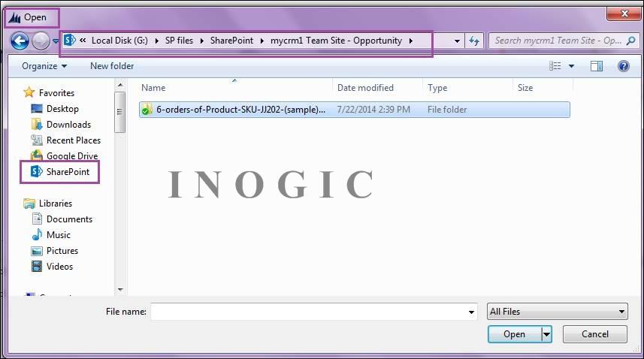Open Documents library
This screenshot has width=644, height=359.
click(x=69, y=219)
